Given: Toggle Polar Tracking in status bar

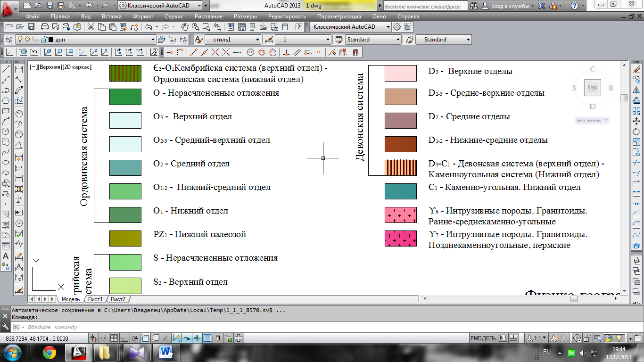Looking at the screenshot, I should (x=134, y=338).
